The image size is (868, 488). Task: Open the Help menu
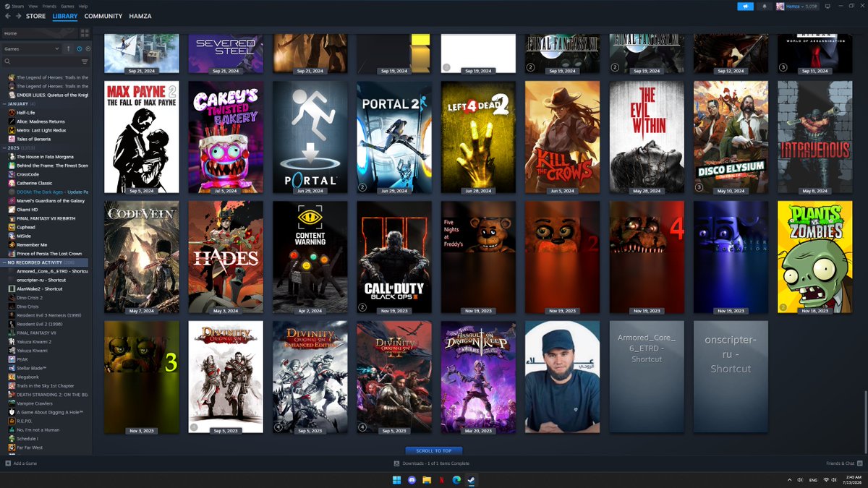[x=83, y=6]
